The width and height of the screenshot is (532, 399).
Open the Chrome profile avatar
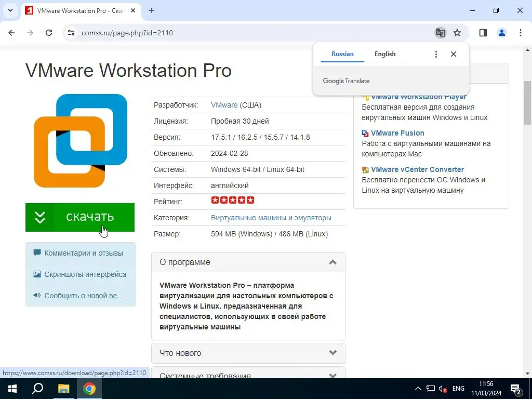[502, 33]
